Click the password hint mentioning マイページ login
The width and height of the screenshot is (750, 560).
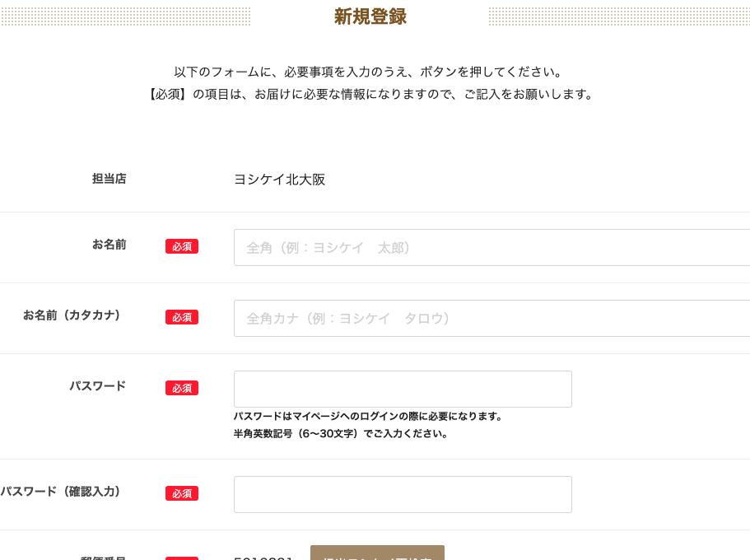click(x=368, y=417)
